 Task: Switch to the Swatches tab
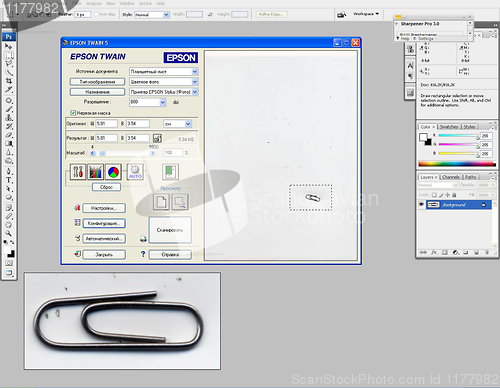(449, 127)
